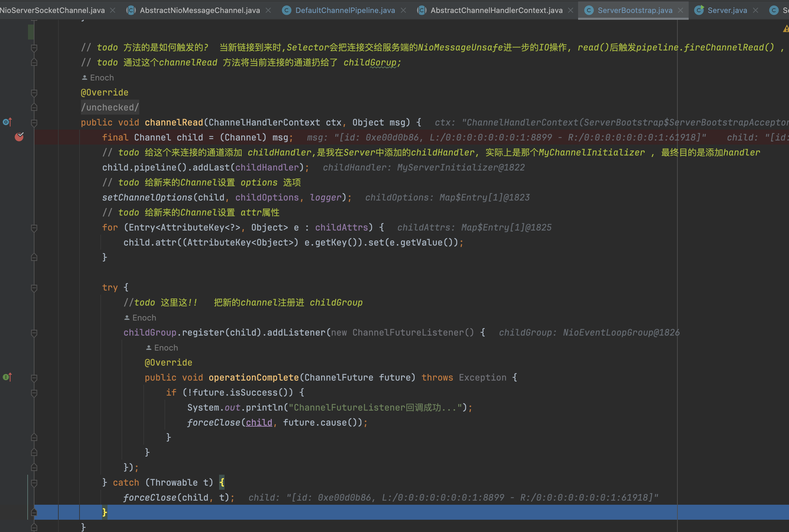
Task: Click the misspelled childGorup word in comment
Action: 370,62
